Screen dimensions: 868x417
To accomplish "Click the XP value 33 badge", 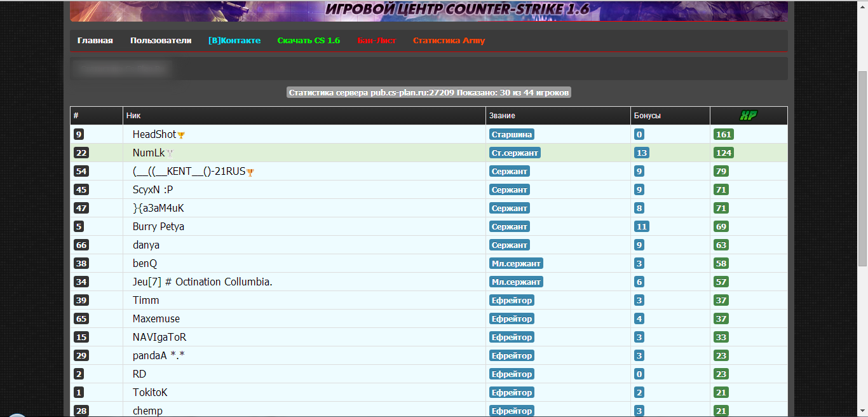I will pyautogui.click(x=721, y=338).
